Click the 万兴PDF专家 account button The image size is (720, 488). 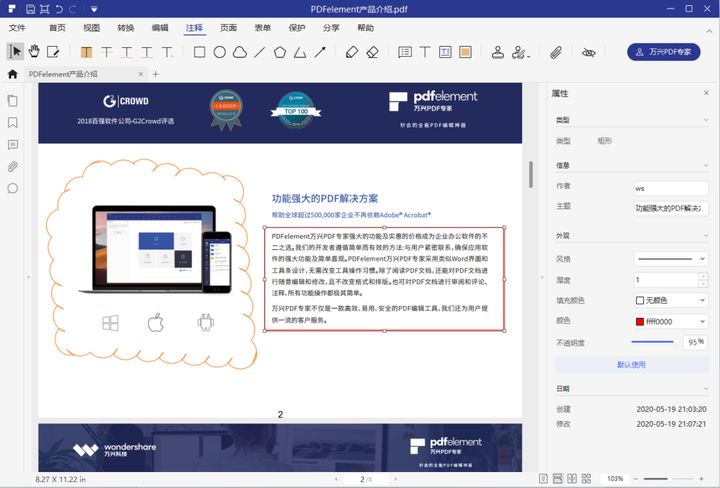[x=664, y=52]
